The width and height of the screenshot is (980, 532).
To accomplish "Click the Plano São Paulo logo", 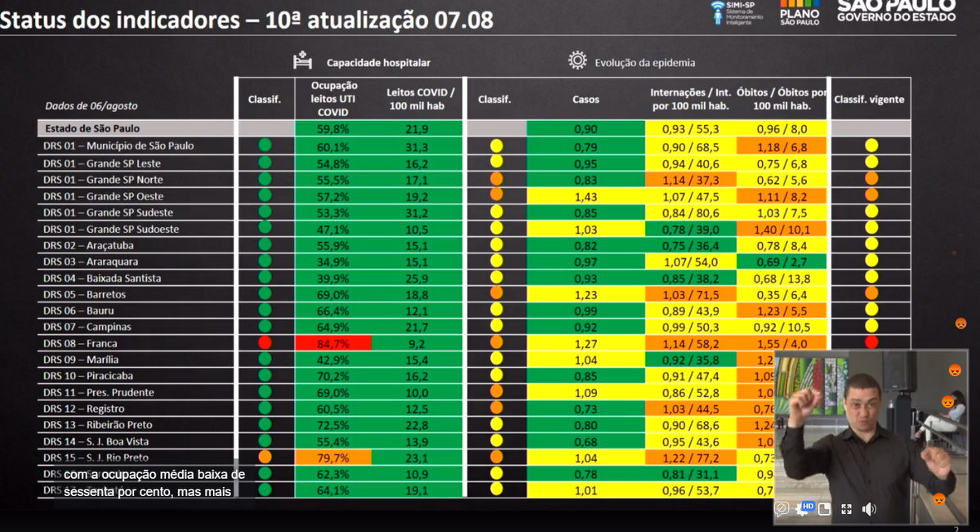I will pos(799,12).
